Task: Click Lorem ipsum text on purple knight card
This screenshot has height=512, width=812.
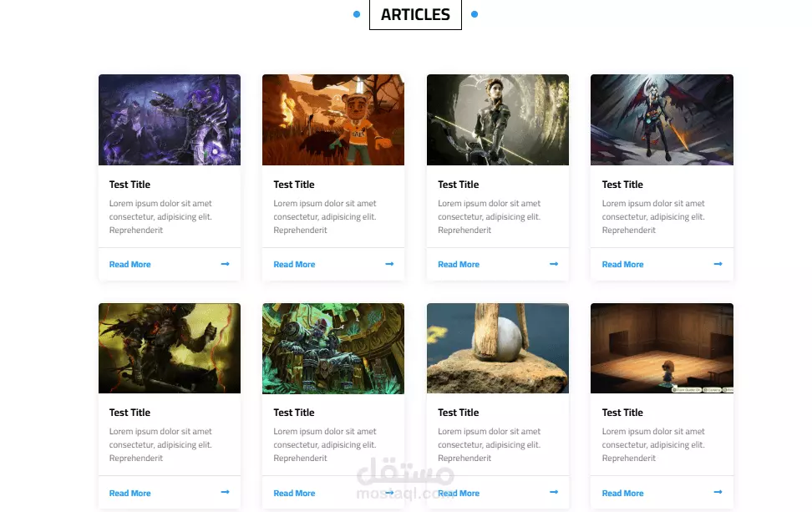Action: [x=160, y=217]
